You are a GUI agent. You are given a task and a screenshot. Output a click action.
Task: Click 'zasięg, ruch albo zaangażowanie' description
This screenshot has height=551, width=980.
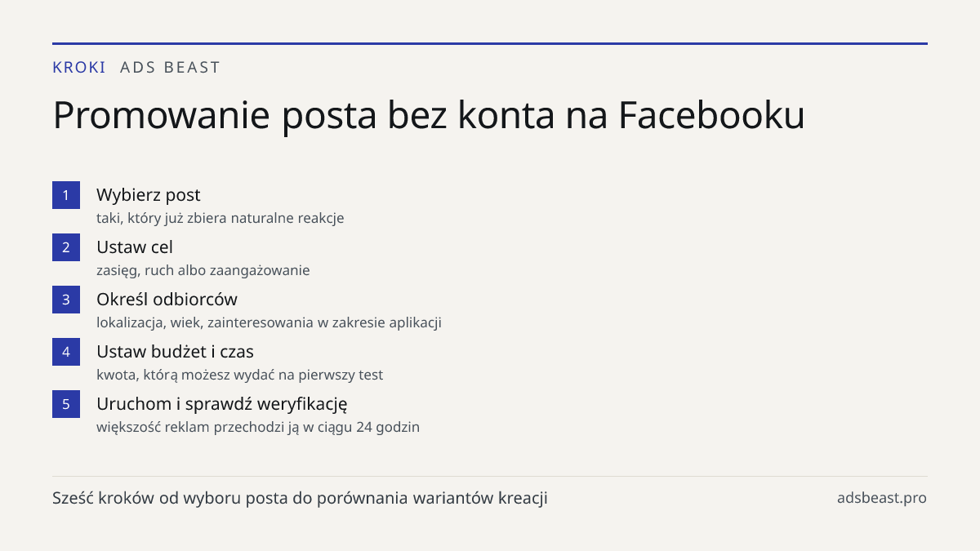click(x=203, y=271)
